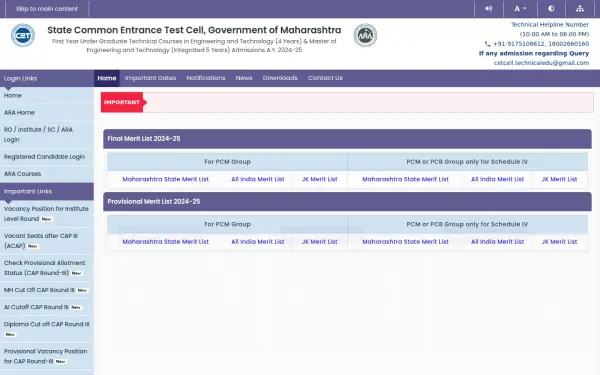600x375 pixels.
Task: Open Important Dates menu
Action: point(150,78)
